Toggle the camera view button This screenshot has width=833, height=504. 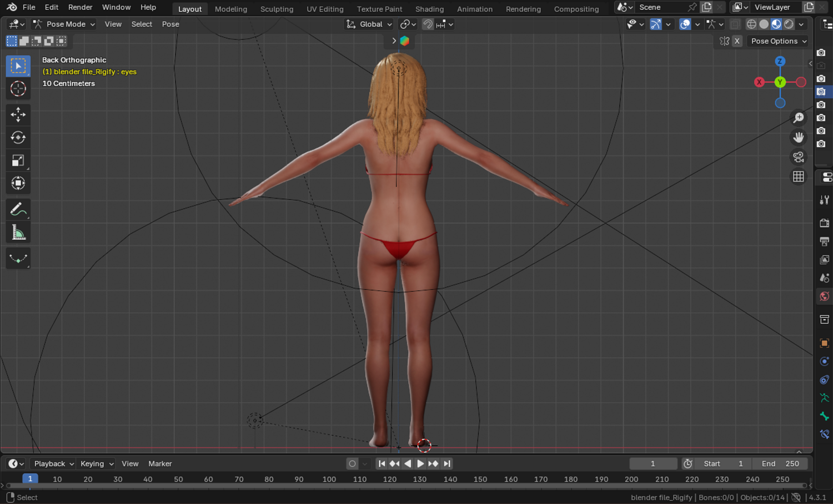(x=799, y=157)
